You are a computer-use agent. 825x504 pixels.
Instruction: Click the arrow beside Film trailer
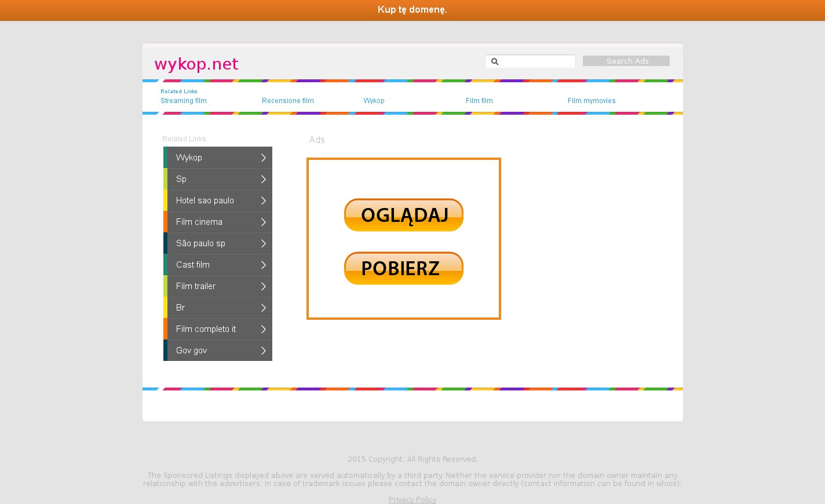click(263, 286)
